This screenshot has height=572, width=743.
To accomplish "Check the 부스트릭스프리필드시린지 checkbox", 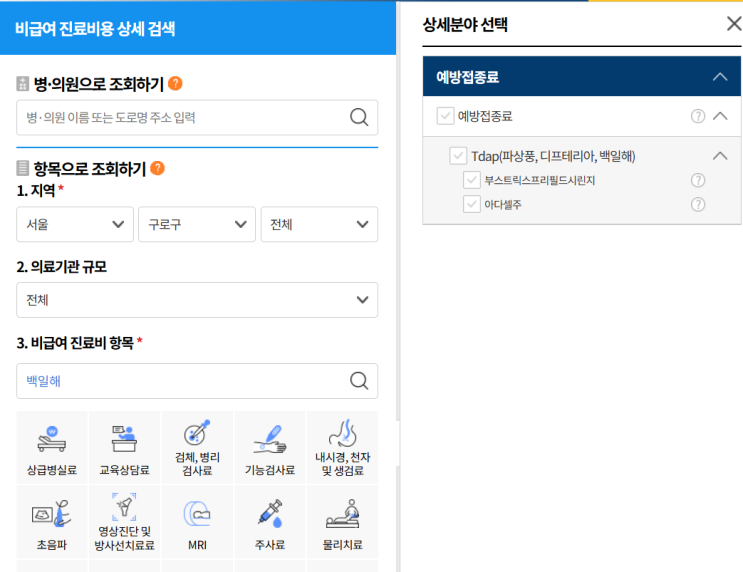I will tap(471, 180).
